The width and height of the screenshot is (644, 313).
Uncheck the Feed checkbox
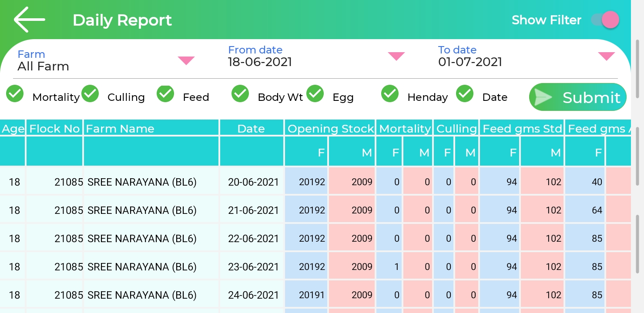coord(165,94)
